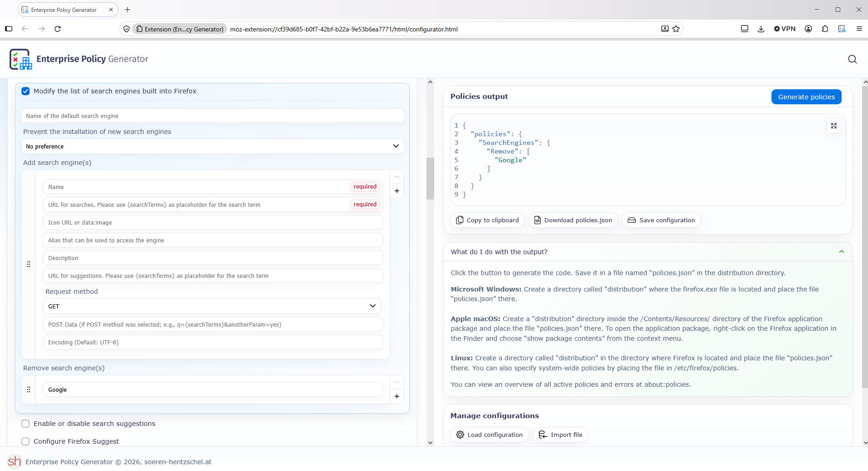Viewport: 868px width, 471px height.
Task: Add another search engine with plus button
Action: [397, 191]
